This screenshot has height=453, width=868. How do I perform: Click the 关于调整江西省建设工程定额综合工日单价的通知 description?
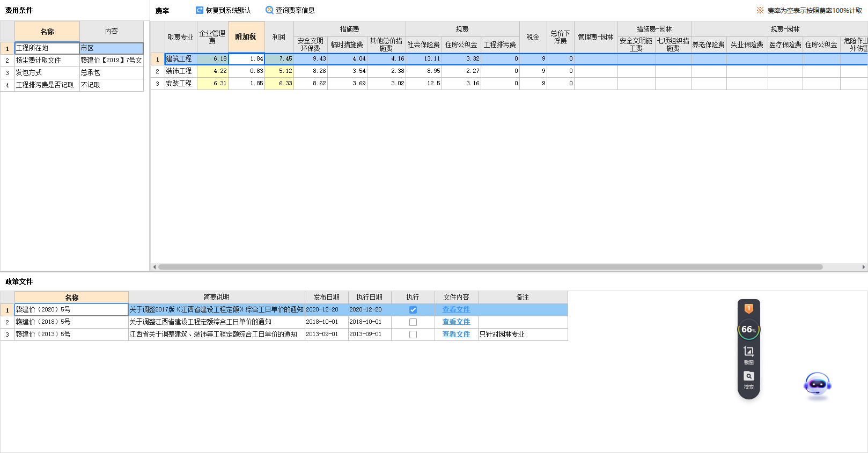[217, 322]
